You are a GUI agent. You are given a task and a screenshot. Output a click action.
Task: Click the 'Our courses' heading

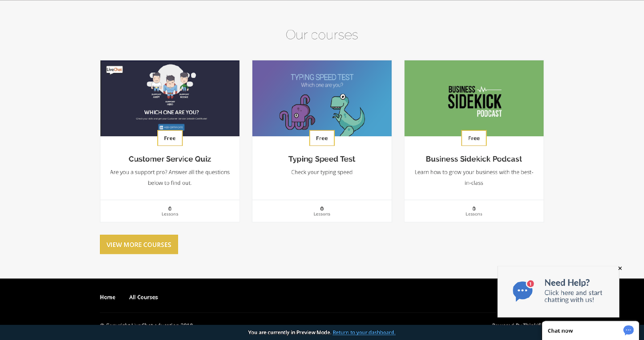click(322, 35)
